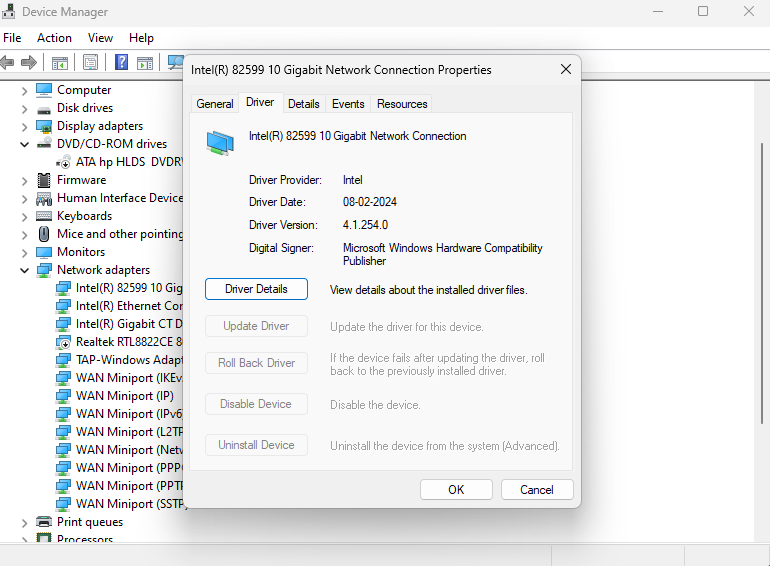Screen dimensions: 770x566
Task: Click the Monitors category icon
Action: pyautogui.click(x=44, y=252)
